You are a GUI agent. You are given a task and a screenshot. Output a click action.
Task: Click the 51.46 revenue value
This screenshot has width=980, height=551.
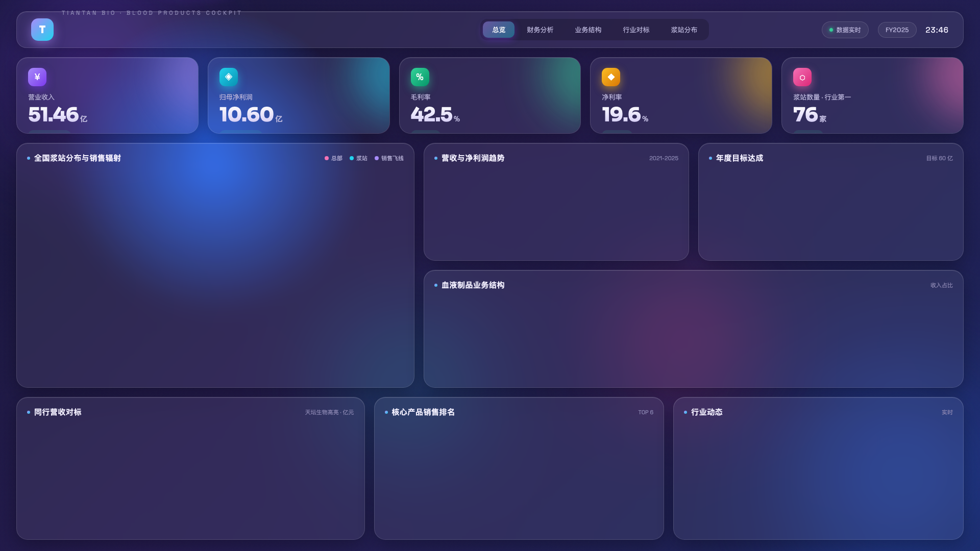(53, 114)
